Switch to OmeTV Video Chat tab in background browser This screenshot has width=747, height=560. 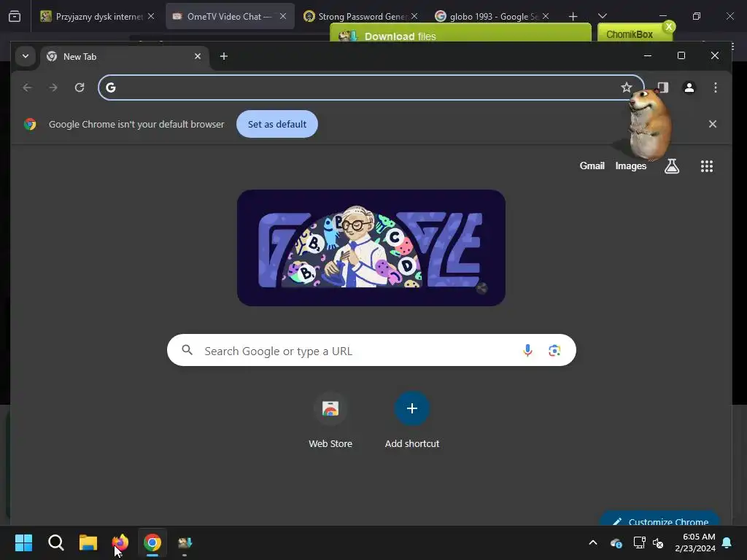[230, 17]
